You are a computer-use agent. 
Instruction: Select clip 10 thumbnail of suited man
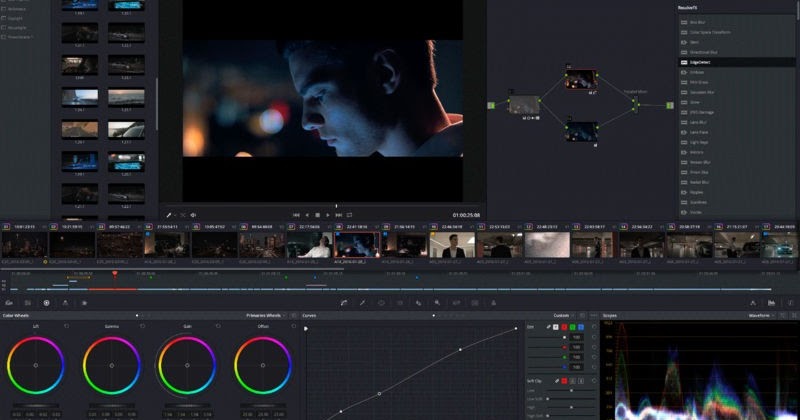point(452,245)
